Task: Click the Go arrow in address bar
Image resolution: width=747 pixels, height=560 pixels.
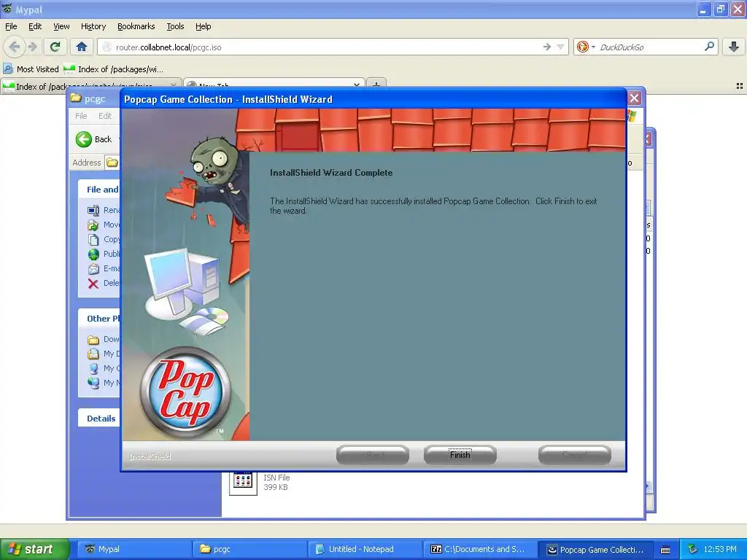Action: pyautogui.click(x=547, y=47)
